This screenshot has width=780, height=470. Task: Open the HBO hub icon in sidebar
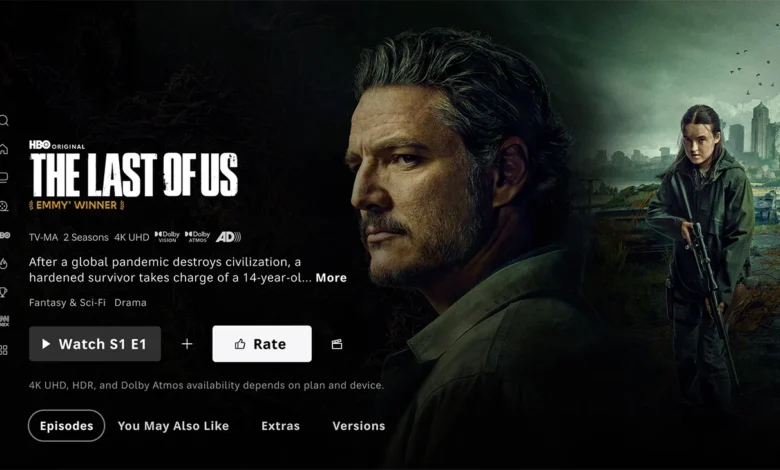4,235
